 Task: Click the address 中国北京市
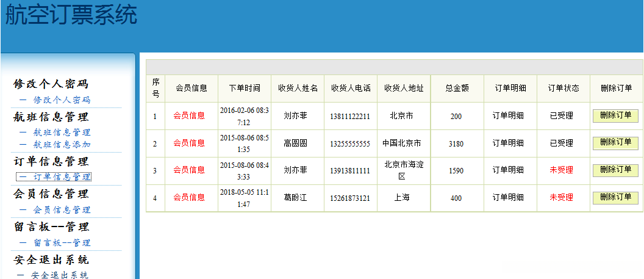coord(402,143)
